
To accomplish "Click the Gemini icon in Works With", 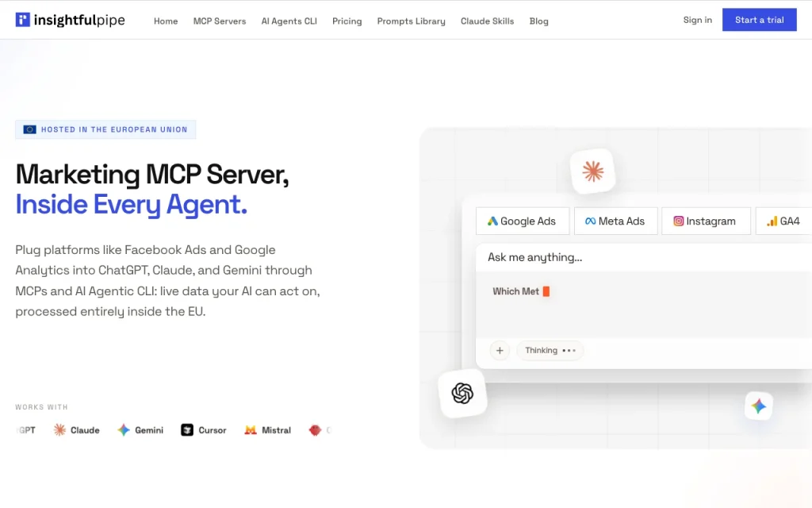I will pos(123,429).
